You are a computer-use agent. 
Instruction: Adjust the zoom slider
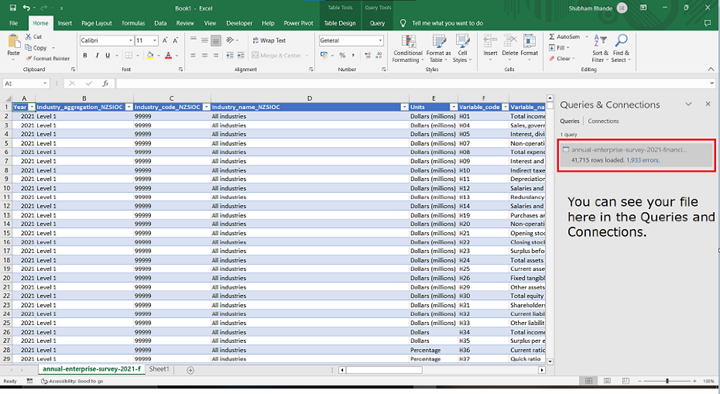pos(667,381)
